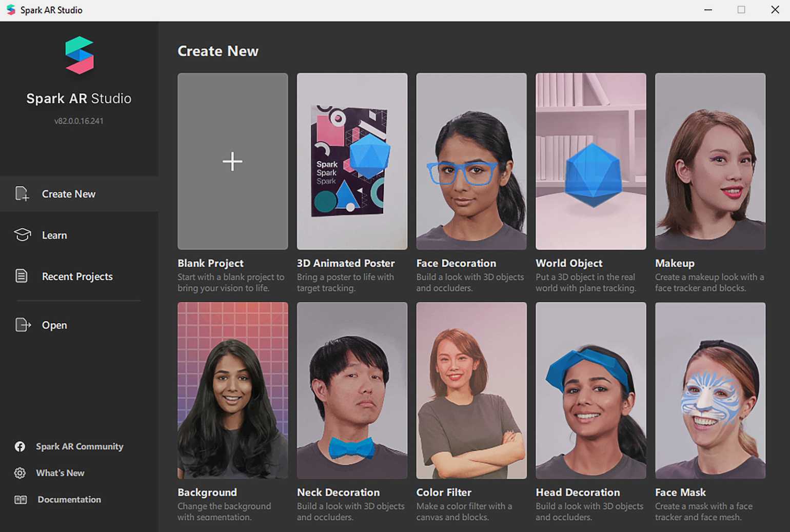790x532 pixels.
Task: Click the Learn graduation cap icon
Action: (22, 234)
